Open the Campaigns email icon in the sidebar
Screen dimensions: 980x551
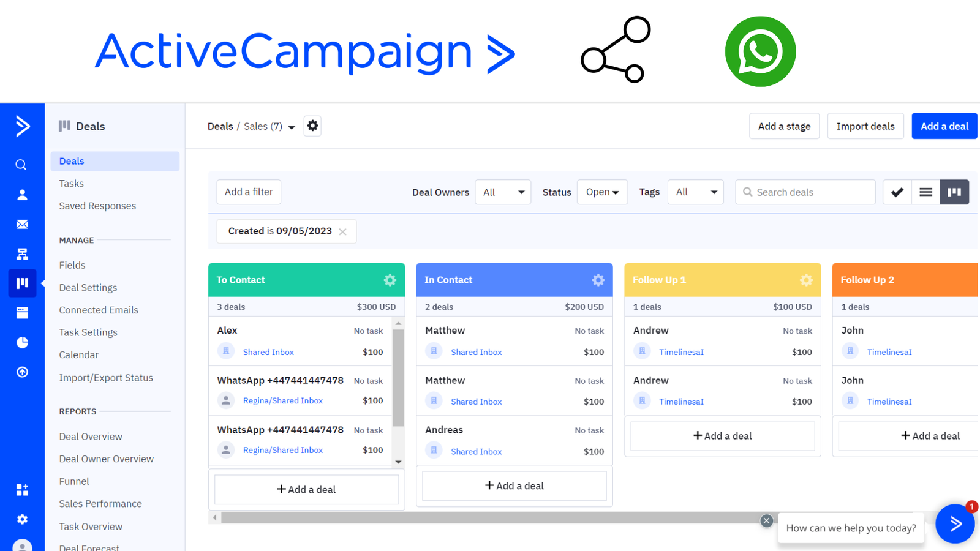(x=21, y=224)
